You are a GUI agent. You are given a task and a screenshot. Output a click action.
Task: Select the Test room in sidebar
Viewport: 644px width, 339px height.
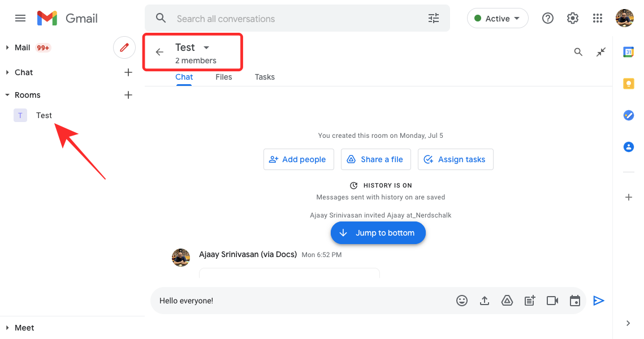(x=44, y=115)
